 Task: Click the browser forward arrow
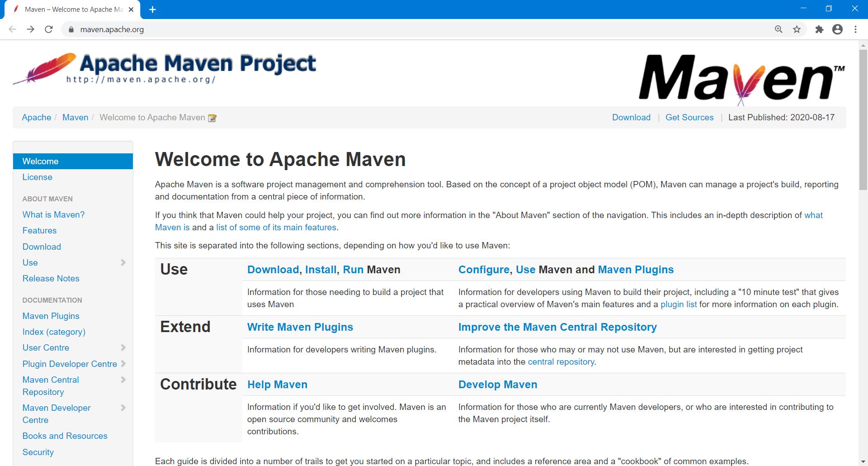point(30,29)
